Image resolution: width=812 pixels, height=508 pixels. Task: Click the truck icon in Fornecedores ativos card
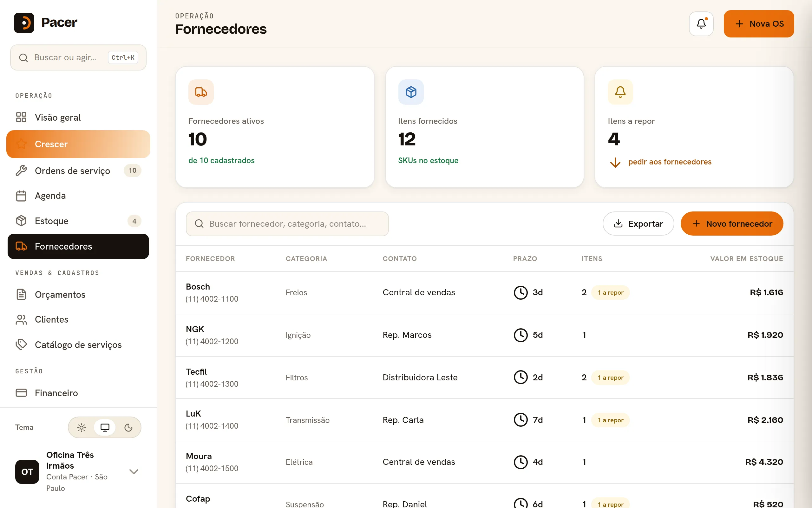[201, 92]
